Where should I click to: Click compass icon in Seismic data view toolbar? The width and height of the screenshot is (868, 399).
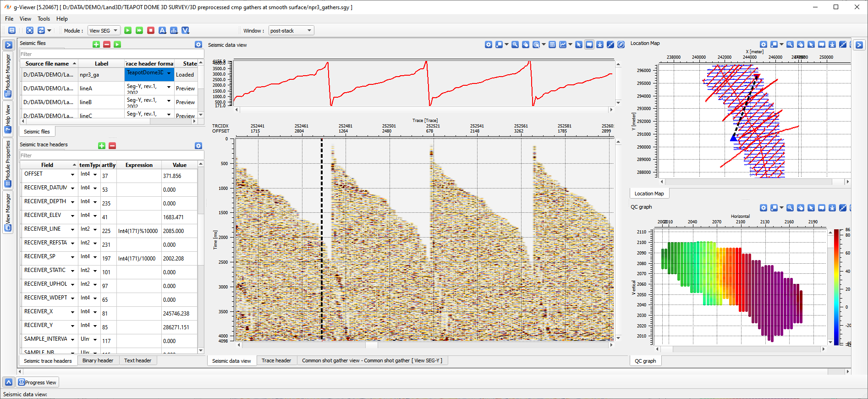[x=621, y=44]
